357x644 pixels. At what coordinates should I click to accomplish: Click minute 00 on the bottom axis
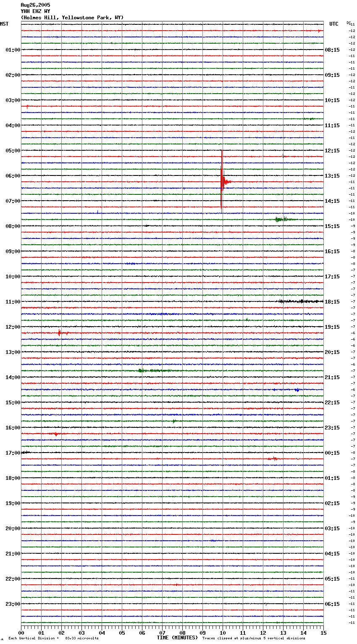[21, 633]
